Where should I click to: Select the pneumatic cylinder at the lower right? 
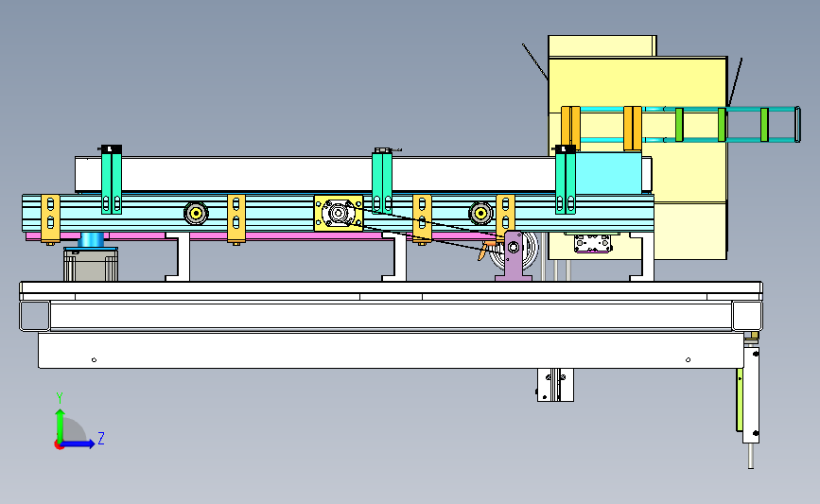click(x=751, y=394)
